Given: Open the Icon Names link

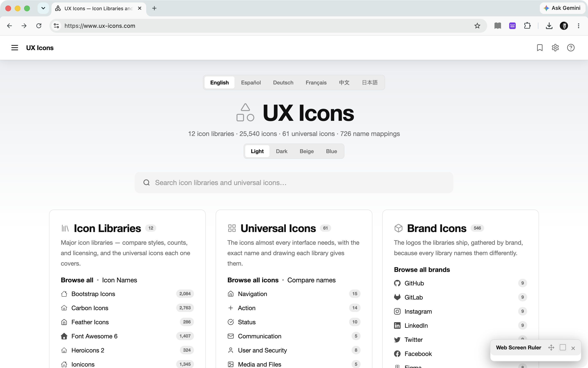Looking at the screenshot, I should pos(120,280).
